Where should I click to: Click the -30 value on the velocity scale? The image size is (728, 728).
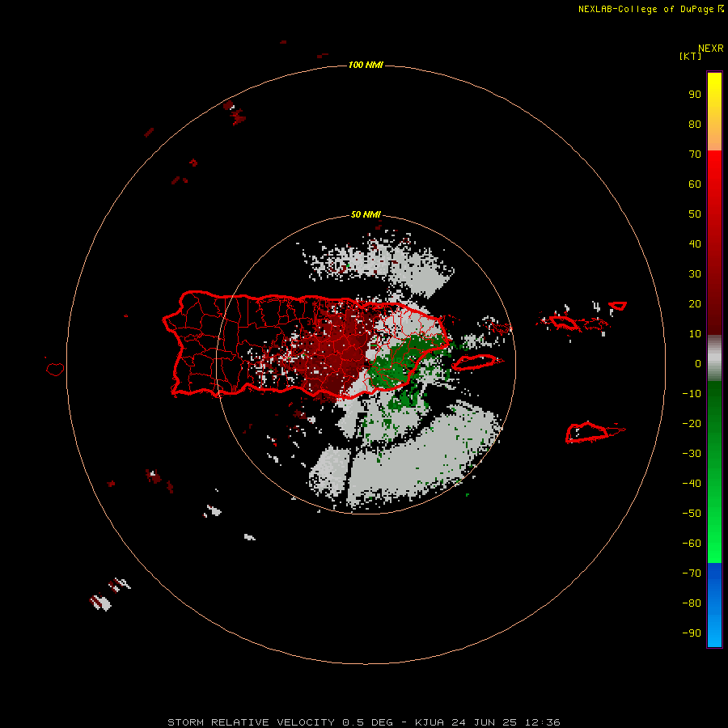[x=692, y=454]
